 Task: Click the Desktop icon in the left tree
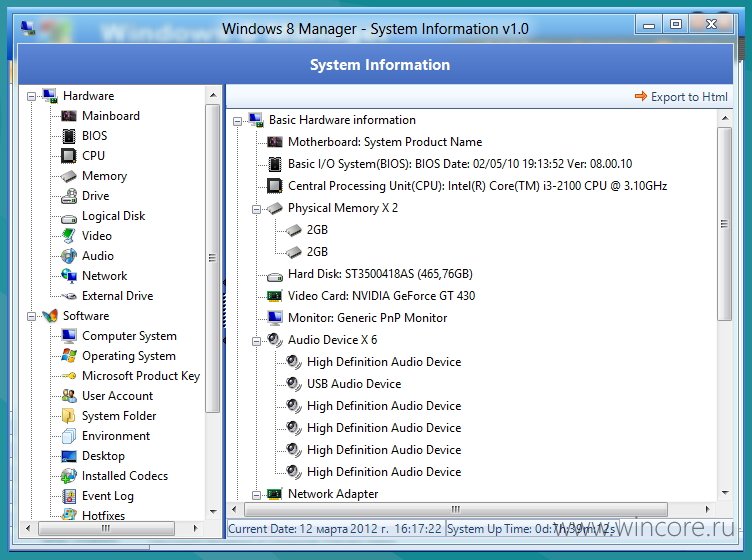[69, 456]
